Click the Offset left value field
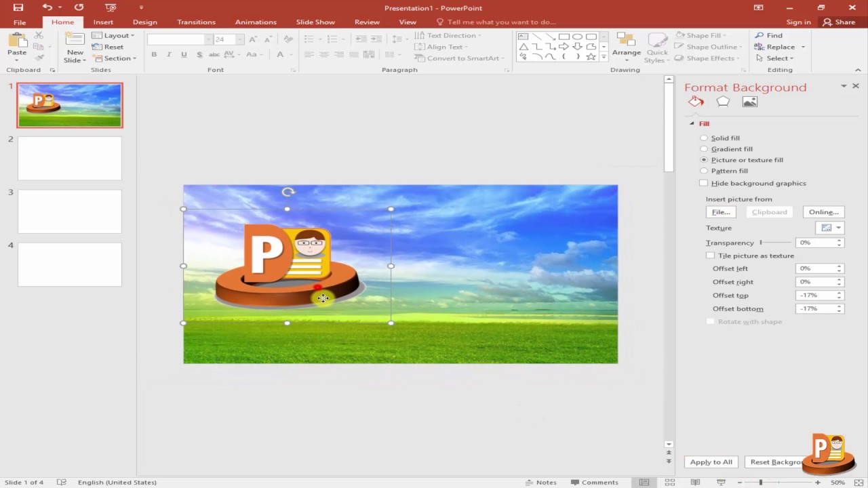The height and width of the screenshot is (488, 868). coord(816,268)
